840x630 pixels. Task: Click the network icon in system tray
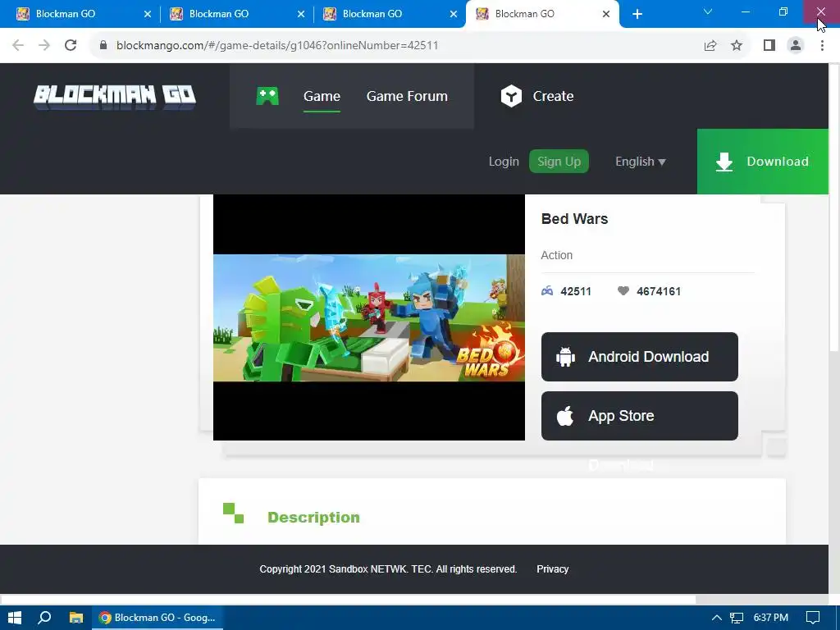click(737, 618)
